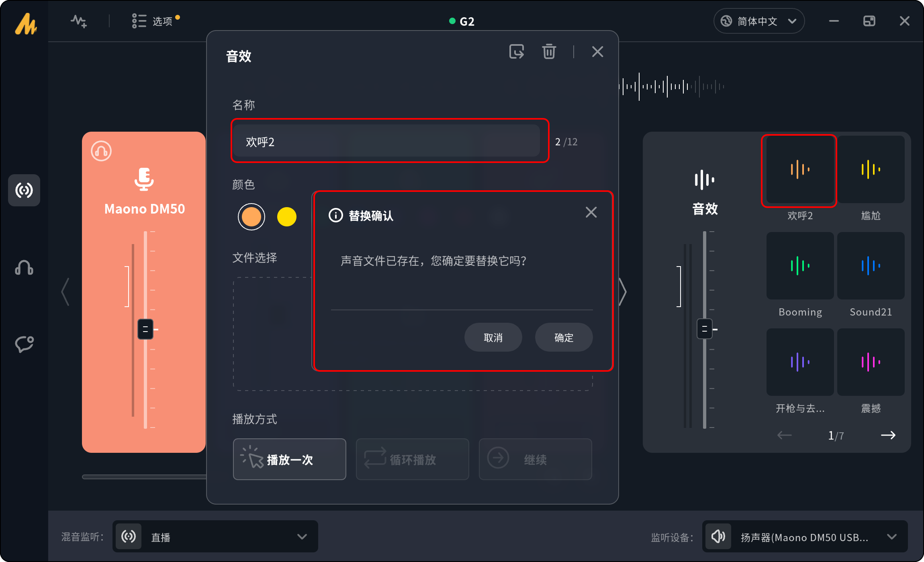Screen dimensions: 924x562
Task: Open the broadcast mixer sidebar icon
Action: click(24, 190)
